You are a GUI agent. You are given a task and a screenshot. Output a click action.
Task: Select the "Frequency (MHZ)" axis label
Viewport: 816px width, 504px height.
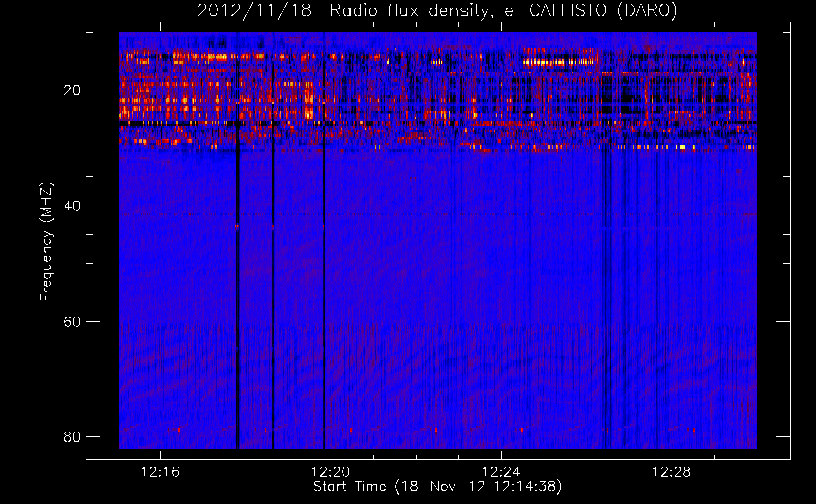pos(46,242)
